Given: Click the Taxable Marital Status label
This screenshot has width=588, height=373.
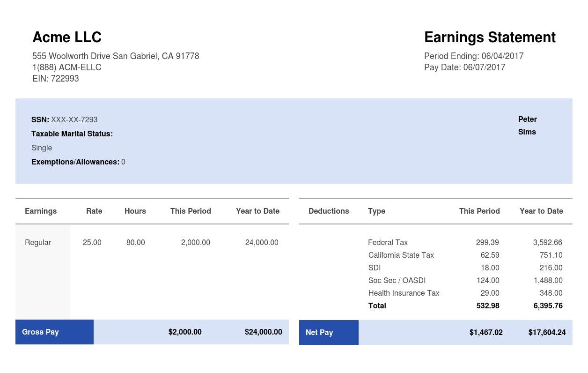Looking at the screenshot, I should 72,134.
